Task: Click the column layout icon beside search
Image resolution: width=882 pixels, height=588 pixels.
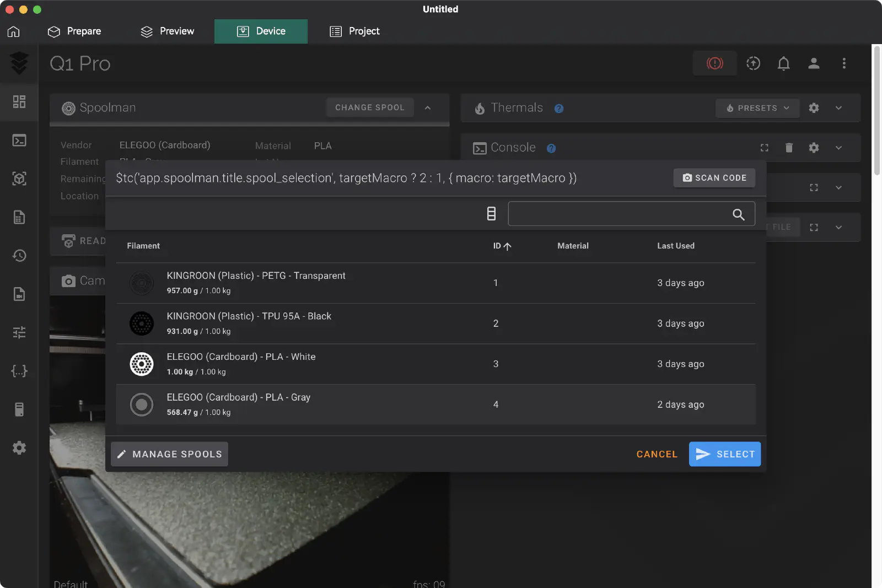Action: point(491,214)
